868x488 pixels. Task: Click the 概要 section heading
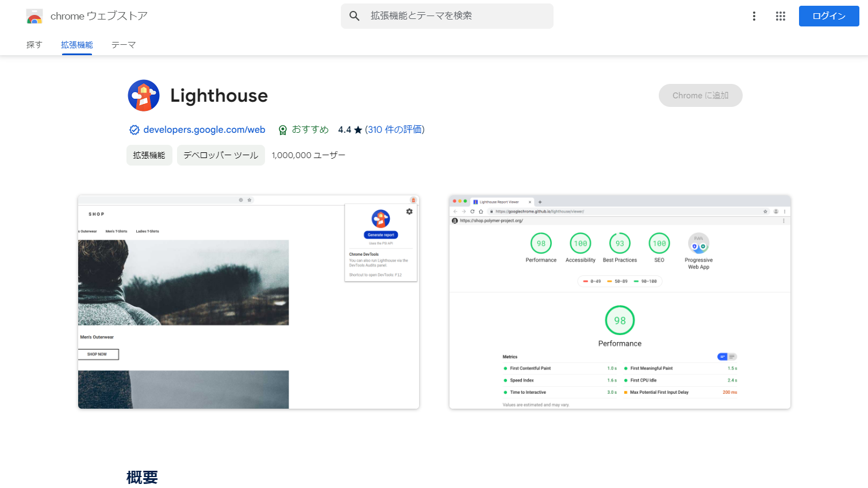pos(142,477)
